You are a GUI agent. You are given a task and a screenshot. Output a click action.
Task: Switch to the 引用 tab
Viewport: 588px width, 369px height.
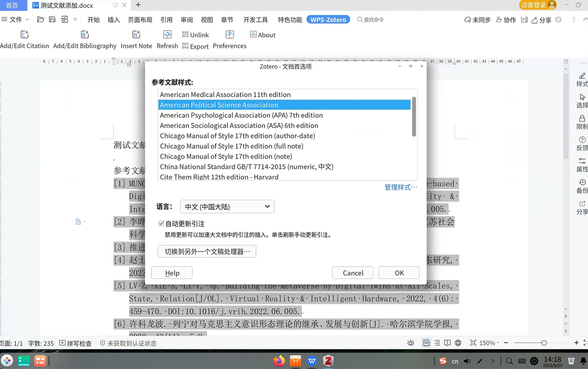tap(167, 20)
